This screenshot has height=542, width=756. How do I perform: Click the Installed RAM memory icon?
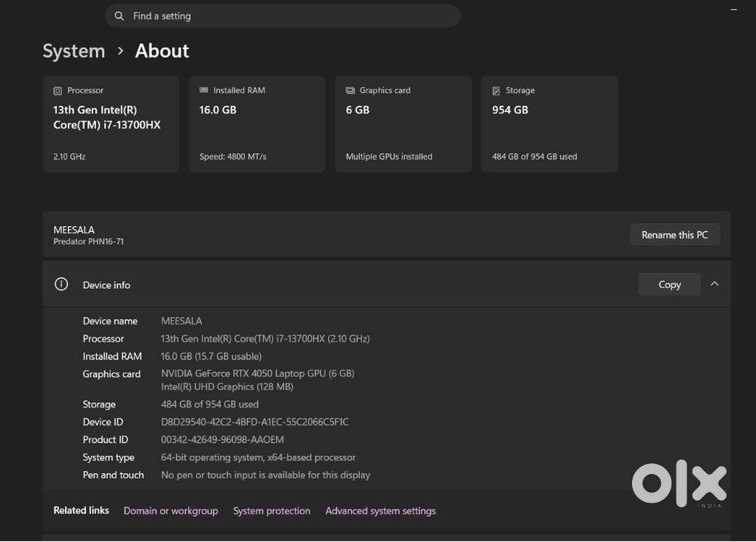[204, 90]
